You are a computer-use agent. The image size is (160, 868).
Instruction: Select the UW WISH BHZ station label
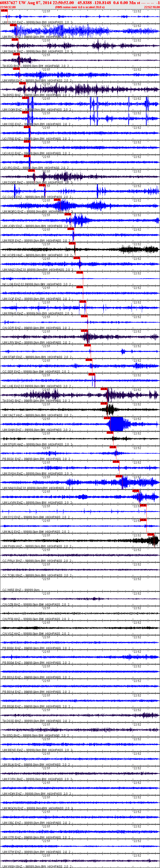tap(37, 866)
